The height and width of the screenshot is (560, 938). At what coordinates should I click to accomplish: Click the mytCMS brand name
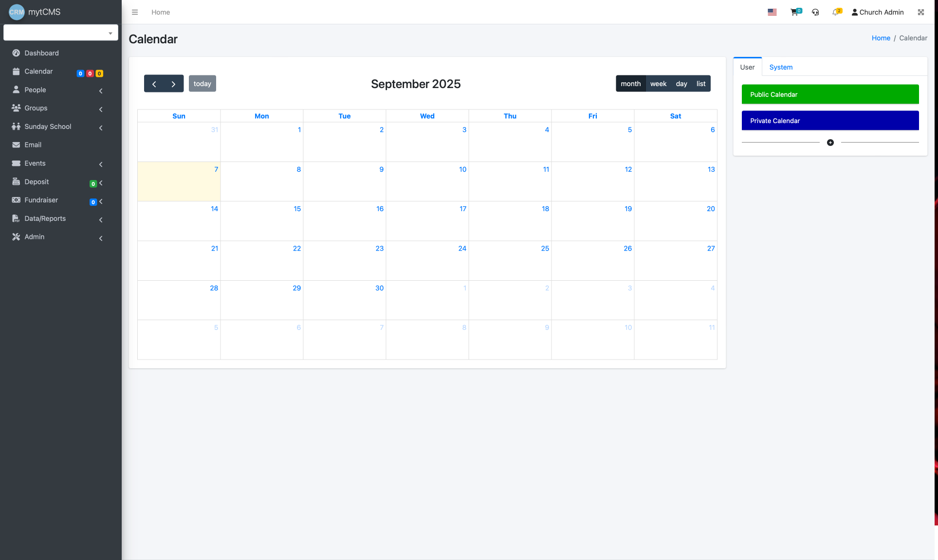click(x=44, y=12)
